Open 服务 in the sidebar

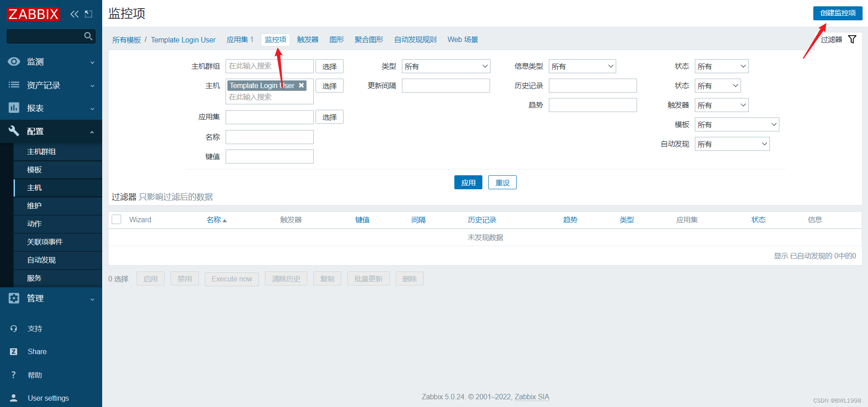click(x=58, y=278)
